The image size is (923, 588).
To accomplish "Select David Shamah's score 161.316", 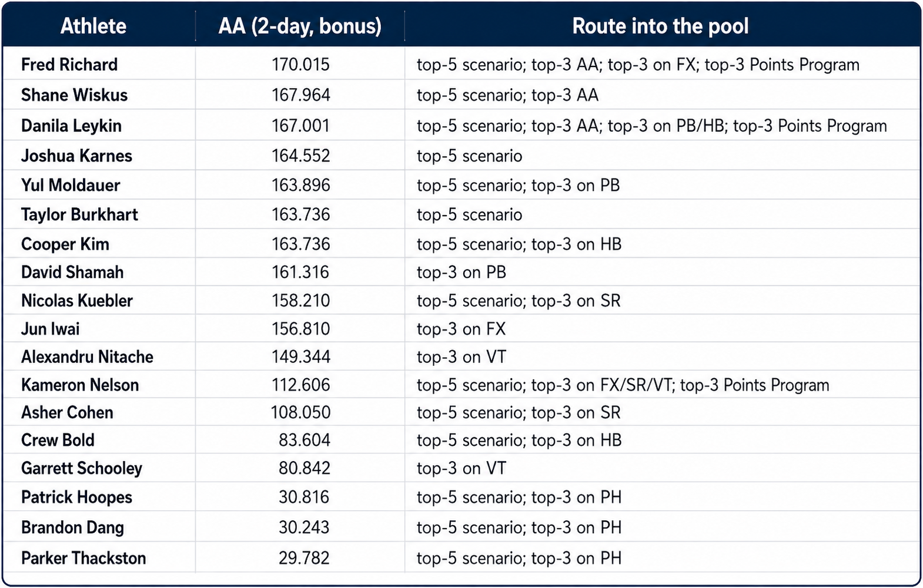I will (x=300, y=273).
